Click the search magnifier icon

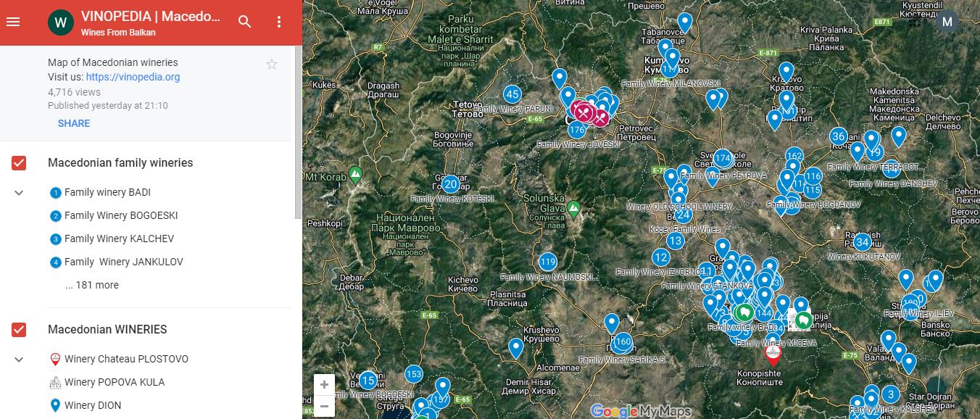245,22
